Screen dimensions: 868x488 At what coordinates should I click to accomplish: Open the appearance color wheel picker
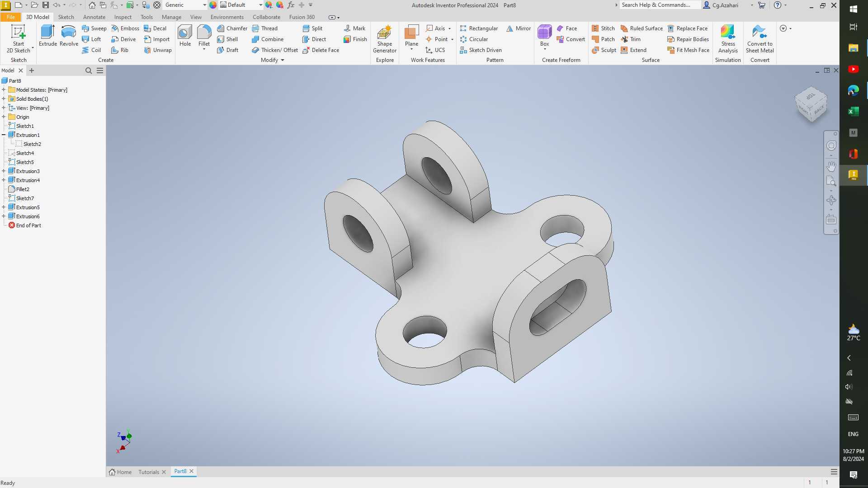[x=212, y=5]
